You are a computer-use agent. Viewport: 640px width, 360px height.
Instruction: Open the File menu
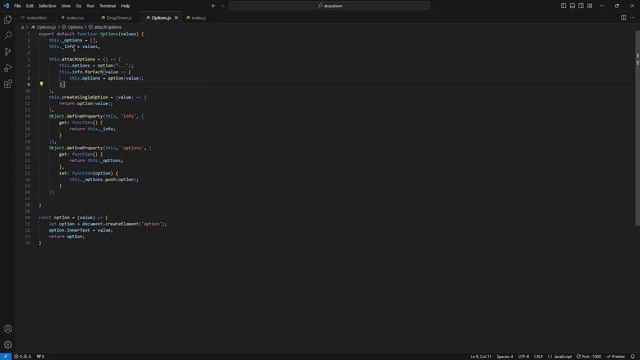click(x=18, y=6)
